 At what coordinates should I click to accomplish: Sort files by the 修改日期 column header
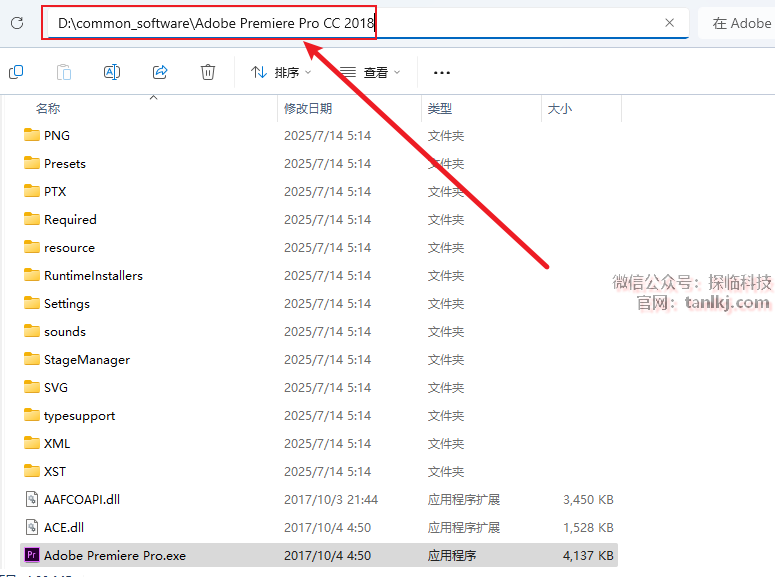pyautogui.click(x=308, y=108)
